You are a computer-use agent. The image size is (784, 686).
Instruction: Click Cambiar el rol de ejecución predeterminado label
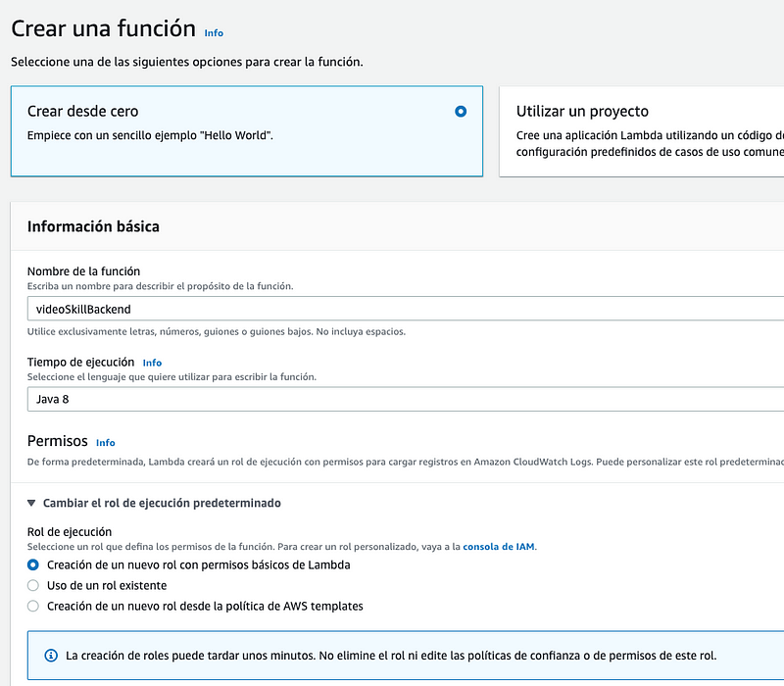[x=162, y=503]
